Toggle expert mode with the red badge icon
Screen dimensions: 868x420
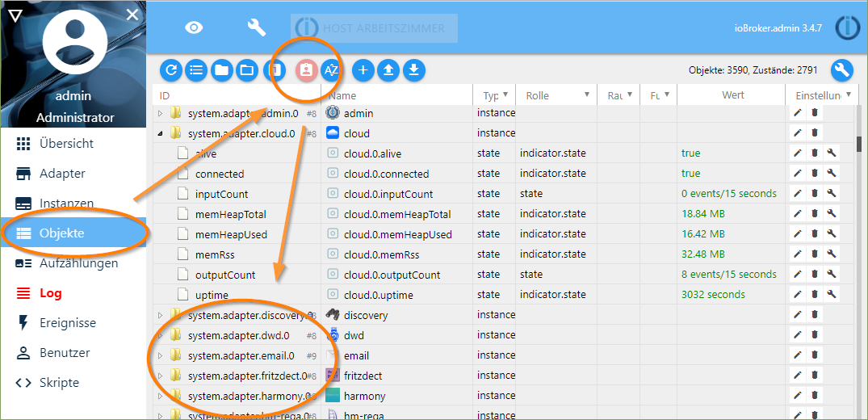tap(305, 69)
